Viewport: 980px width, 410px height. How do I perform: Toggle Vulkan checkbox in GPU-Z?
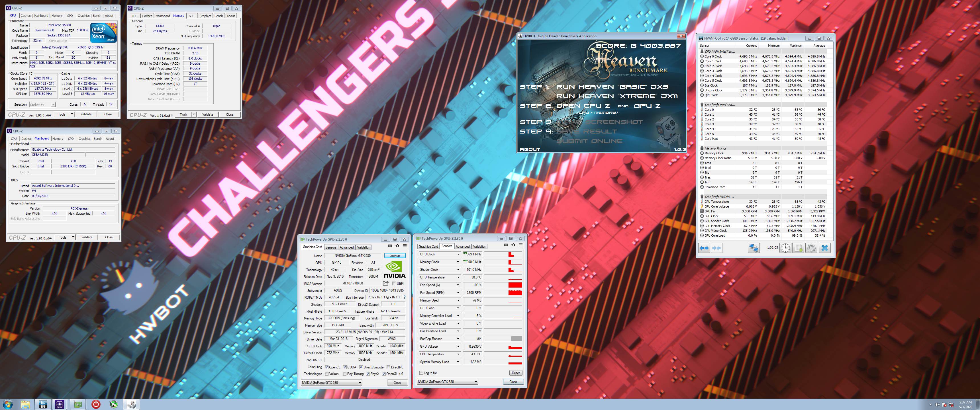tap(326, 374)
